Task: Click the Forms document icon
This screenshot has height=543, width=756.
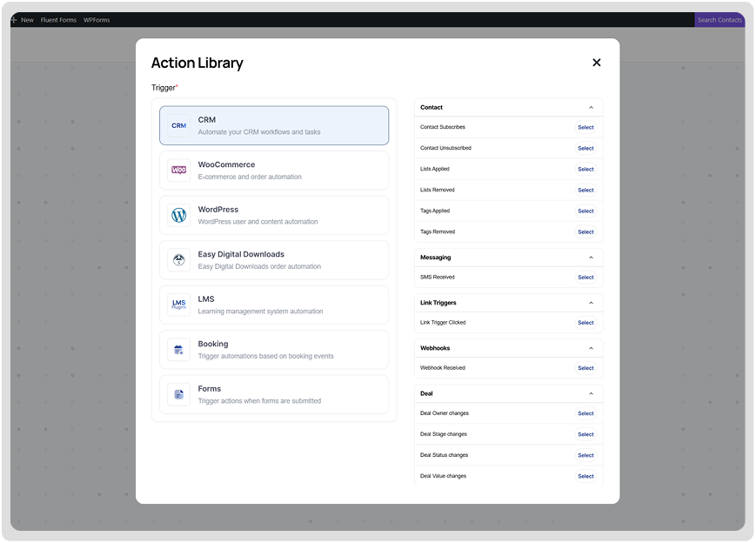Action: 178,394
